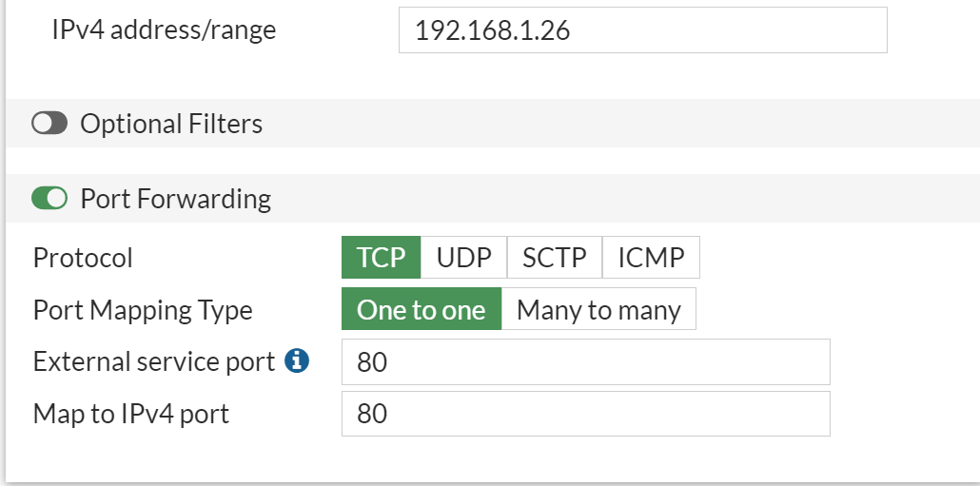Choose the SCTP protocol option

coord(554,258)
